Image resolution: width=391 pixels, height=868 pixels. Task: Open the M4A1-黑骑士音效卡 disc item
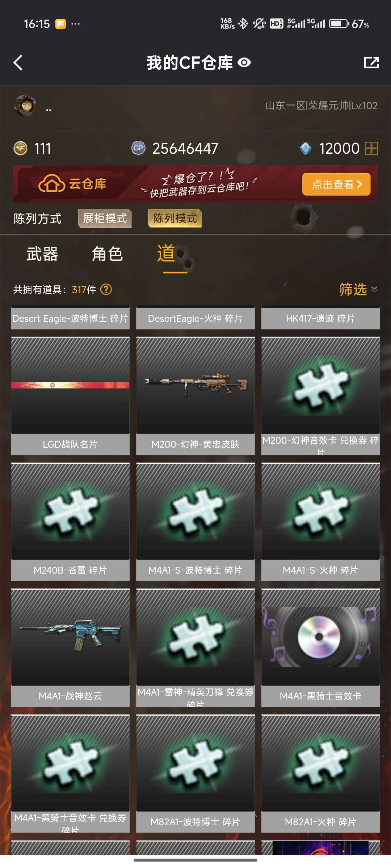pyautogui.click(x=321, y=637)
